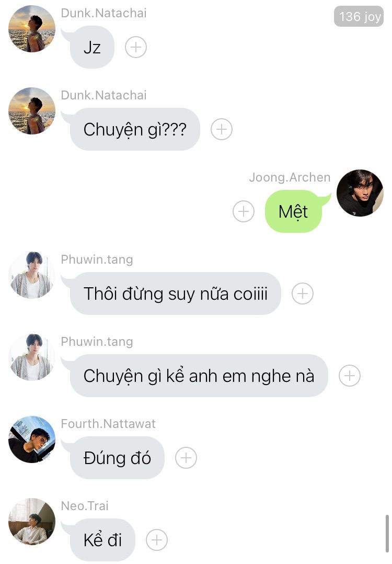This screenshot has height=564, width=392.
Task: Add reaction to "Đúng đó" message
Action: (186, 457)
